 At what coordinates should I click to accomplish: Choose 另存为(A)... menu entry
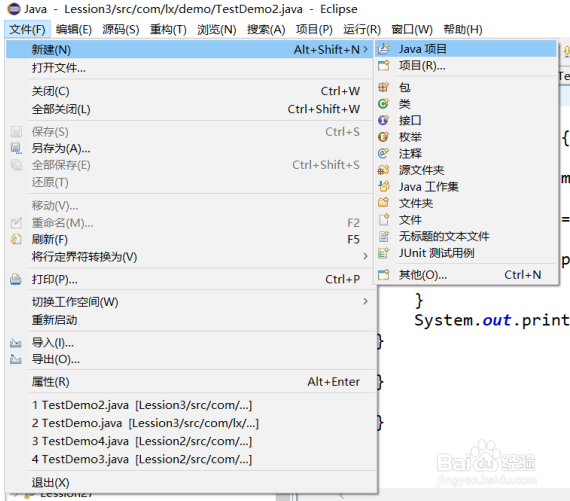click(x=190, y=148)
